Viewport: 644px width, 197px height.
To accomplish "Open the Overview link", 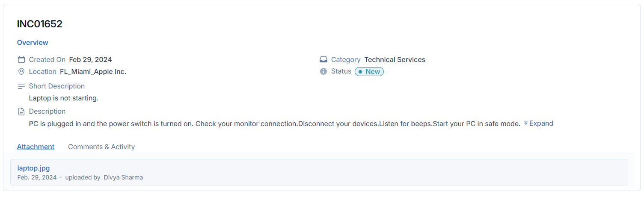I will (x=33, y=42).
